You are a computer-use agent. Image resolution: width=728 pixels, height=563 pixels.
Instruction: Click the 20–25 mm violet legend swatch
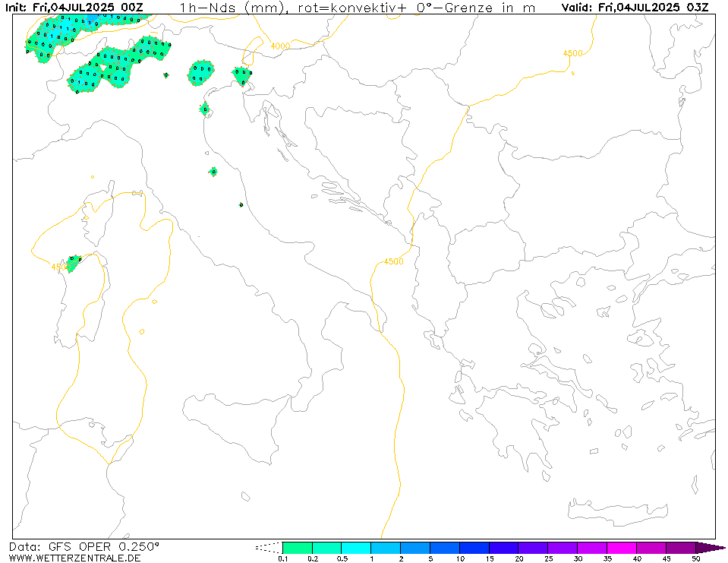[533, 548]
